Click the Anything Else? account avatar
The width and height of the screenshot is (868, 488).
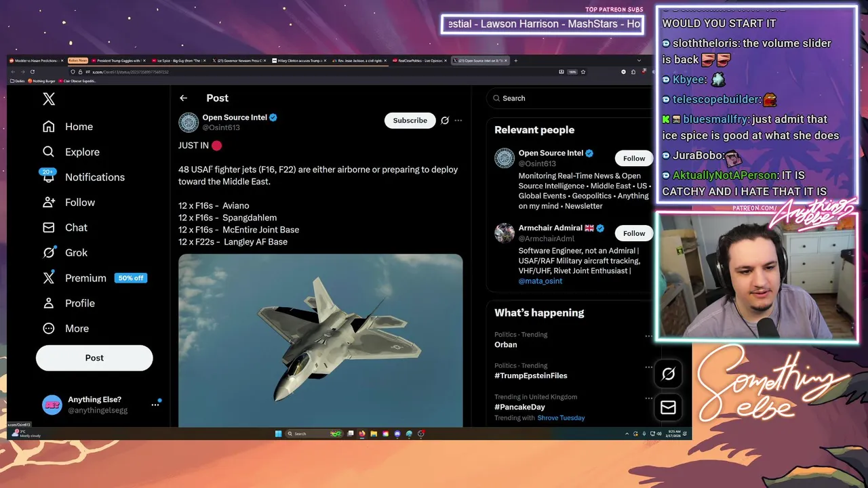click(x=52, y=405)
